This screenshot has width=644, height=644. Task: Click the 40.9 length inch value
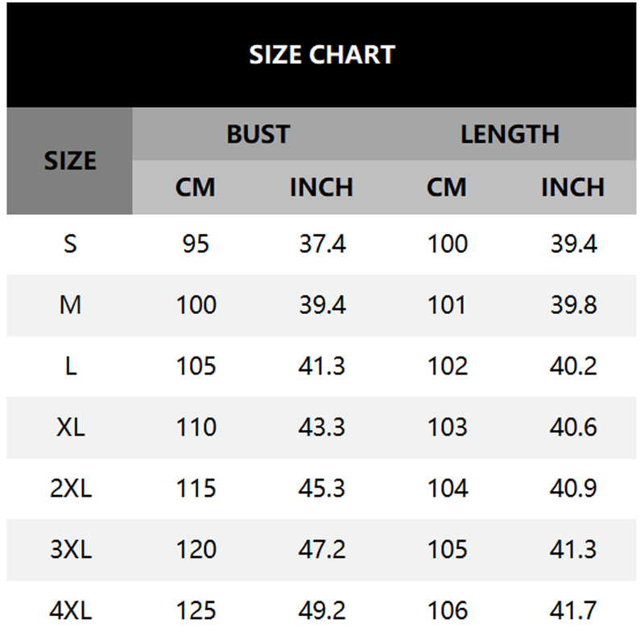pyautogui.click(x=573, y=489)
